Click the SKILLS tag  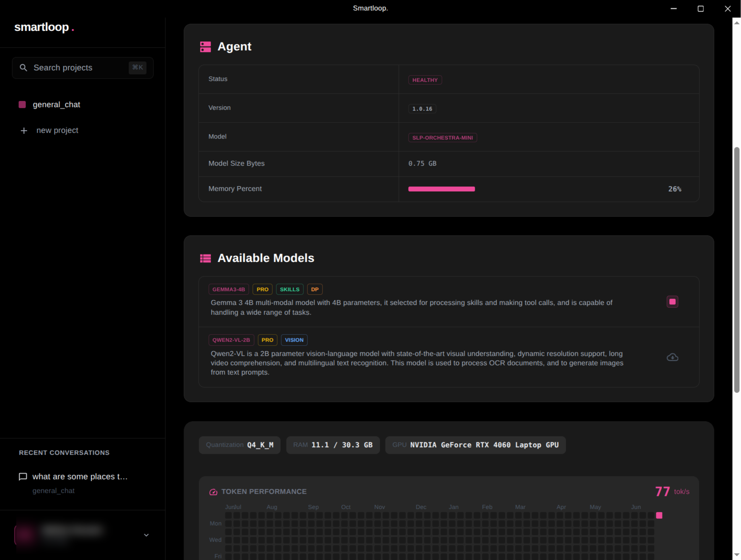tap(289, 289)
